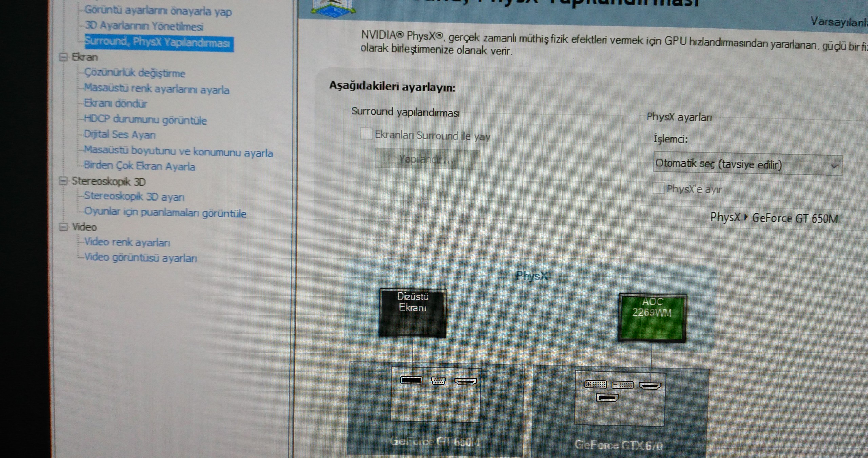Open Çözünürlük değiştirme link
The height and width of the screenshot is (458, 868).
pos(135,73)
